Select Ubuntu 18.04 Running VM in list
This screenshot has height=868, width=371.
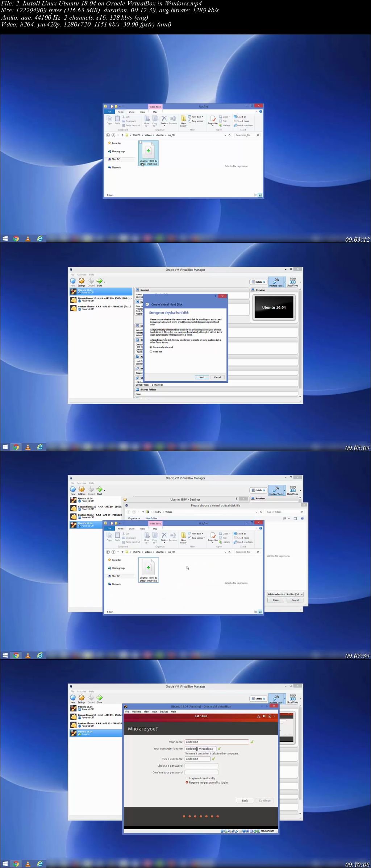tap(96, 733)
